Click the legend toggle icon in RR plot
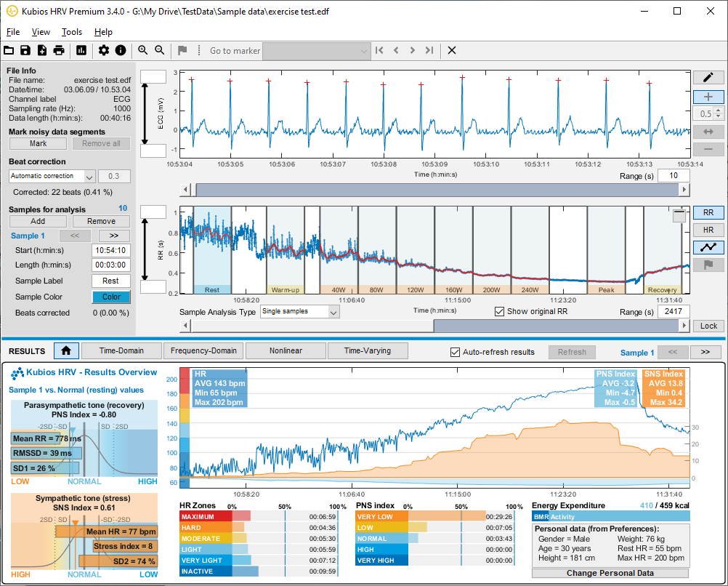Image resolution: width=728 pixels, height=586 pixels. tap(679, 216)
